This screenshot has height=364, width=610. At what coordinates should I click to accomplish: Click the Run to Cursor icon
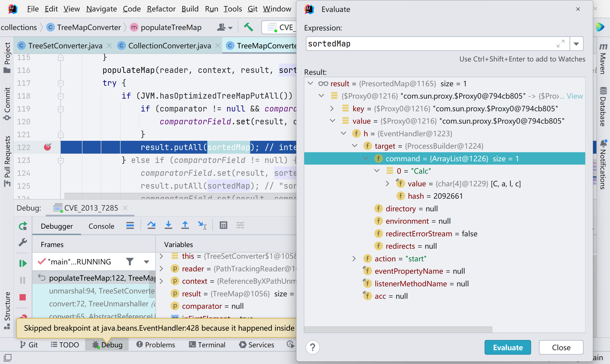point(202,225)
